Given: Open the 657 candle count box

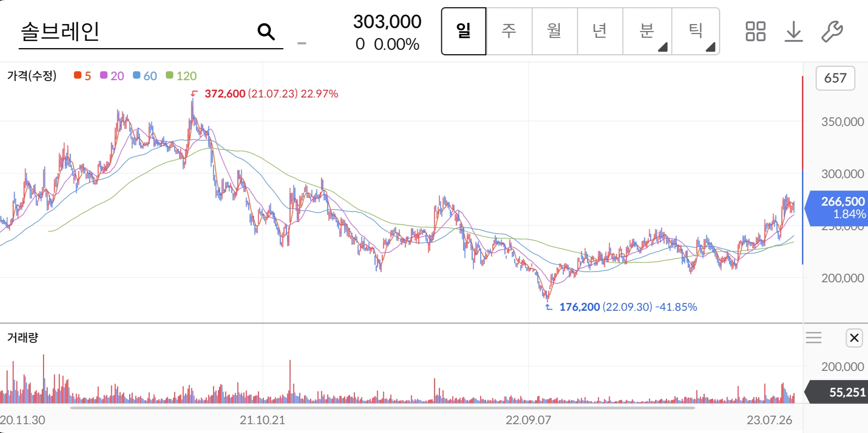Looking at the screenshot, I should pyautogui.click(x=835, y=78).
